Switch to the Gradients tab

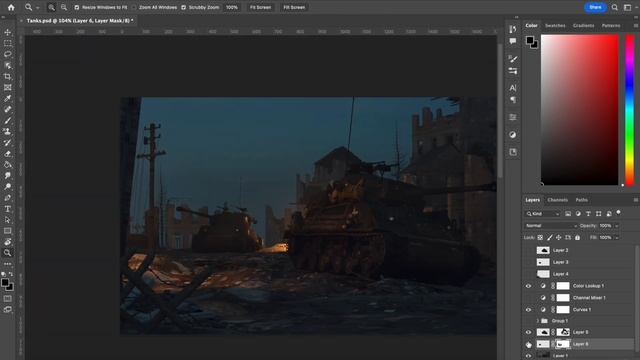click(583, 25)
